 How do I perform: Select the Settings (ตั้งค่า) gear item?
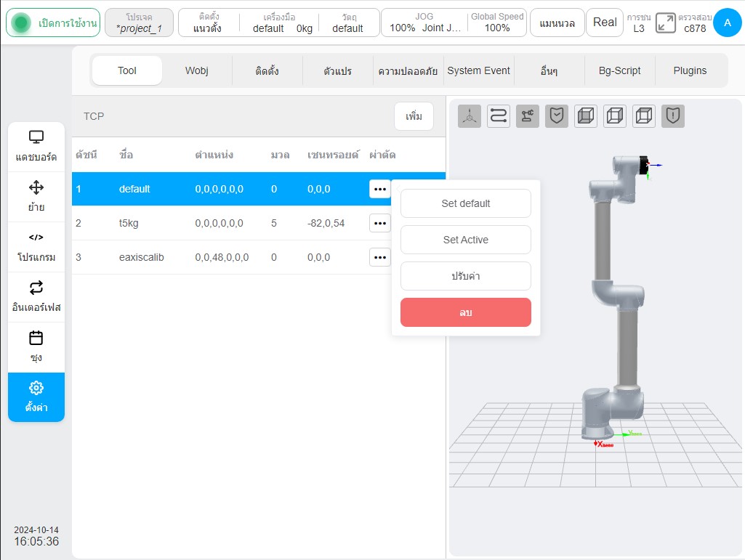pyautogui.click(x=36, y=397)
